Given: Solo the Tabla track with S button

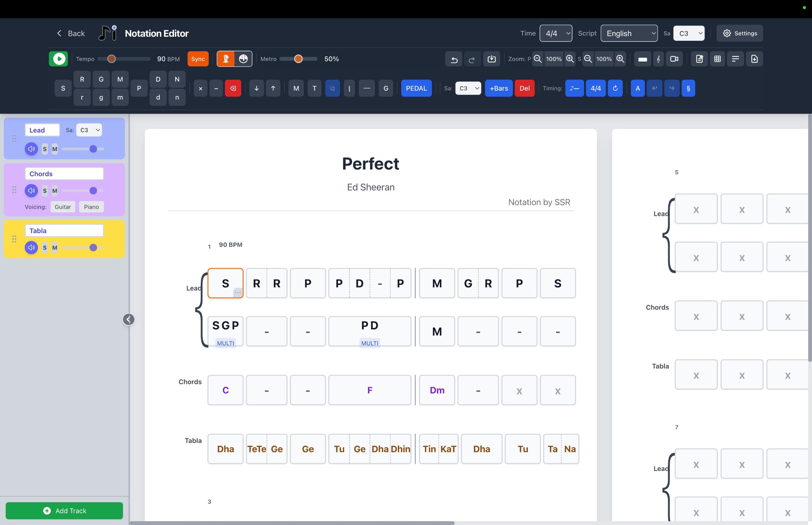Looking at the screenshot, I should point(45,248).
